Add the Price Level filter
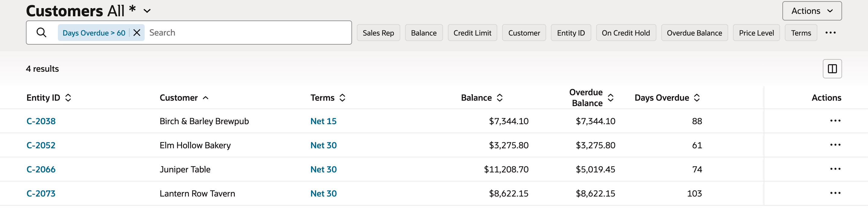 tap(756, 33)
